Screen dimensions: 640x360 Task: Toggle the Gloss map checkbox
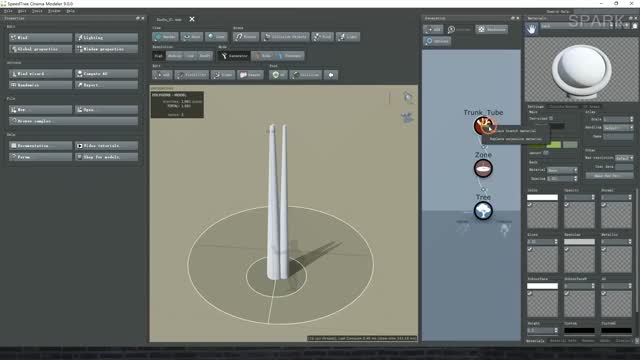pos(530,249)
